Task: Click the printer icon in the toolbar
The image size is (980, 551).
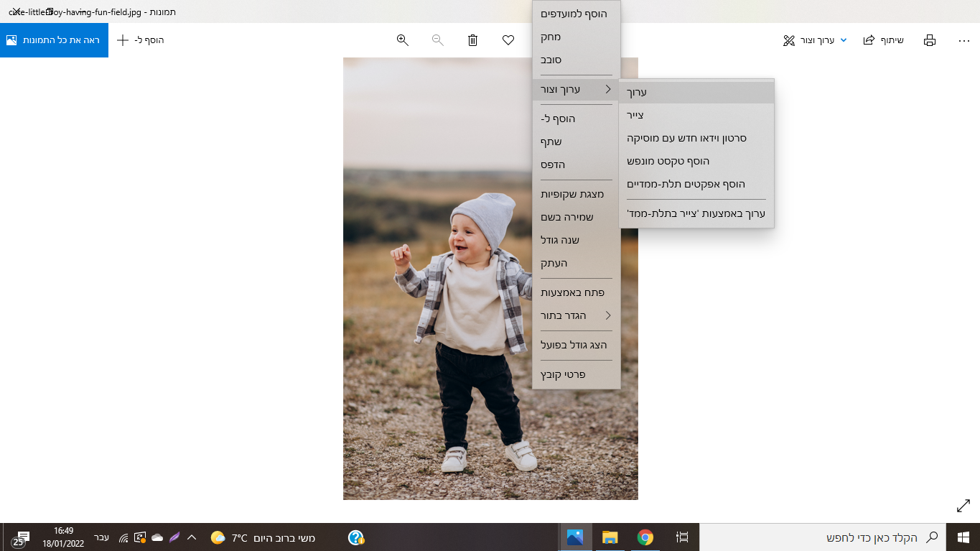Action: [930, 40]
